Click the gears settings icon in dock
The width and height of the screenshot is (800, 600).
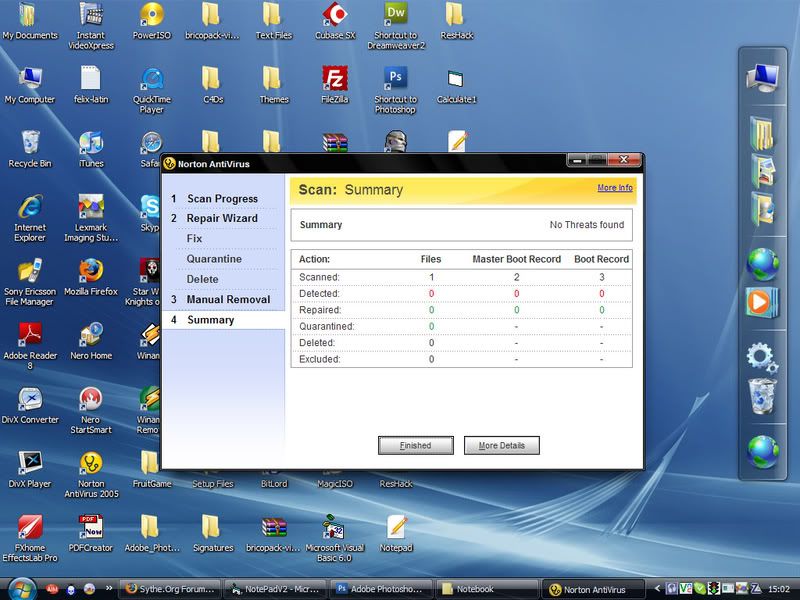762,357
